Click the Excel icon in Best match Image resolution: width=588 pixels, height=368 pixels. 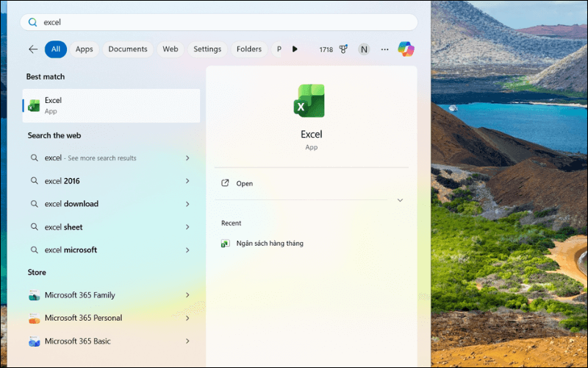34,105
